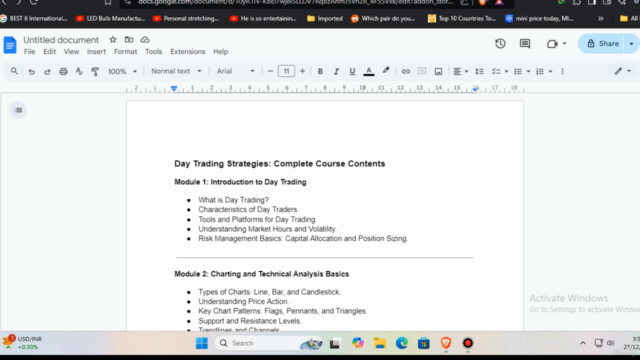Open the View menu
The height and width of the screenshot is (360, 640).
pos(71,51)
